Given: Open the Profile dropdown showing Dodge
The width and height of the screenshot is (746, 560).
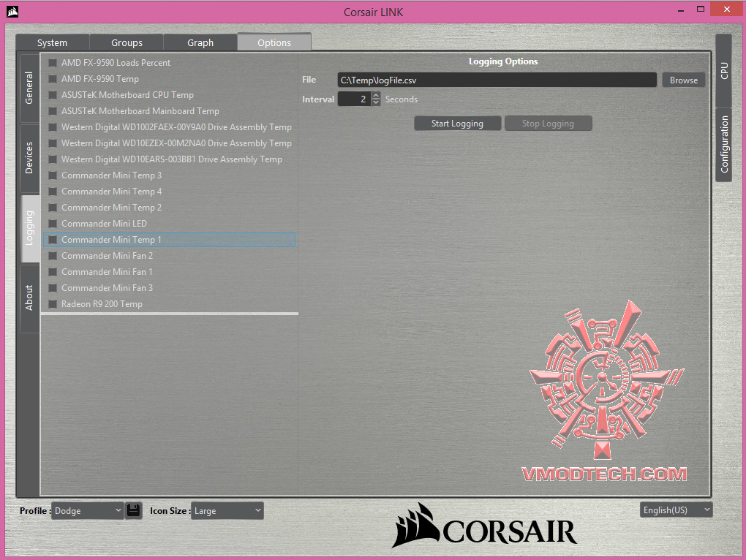Looking at the screenshot, I should (x=88, y=510).
